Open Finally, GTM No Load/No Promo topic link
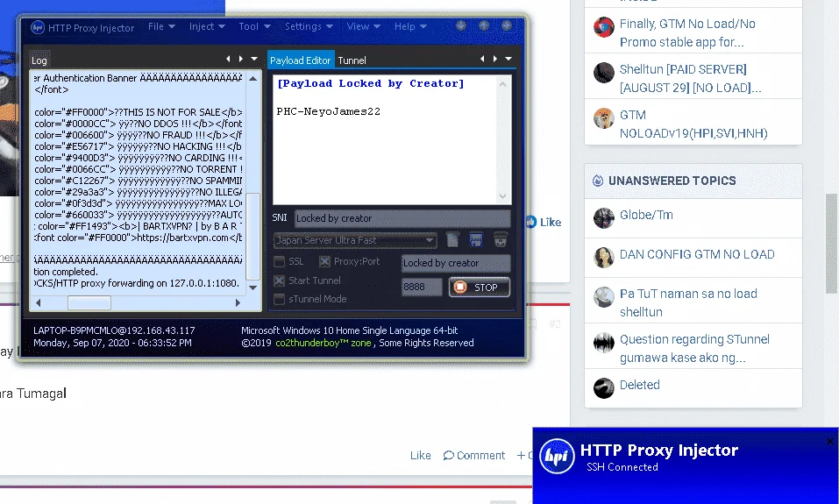The width and height of the screenshot is (839, 504). pos(687,32)
